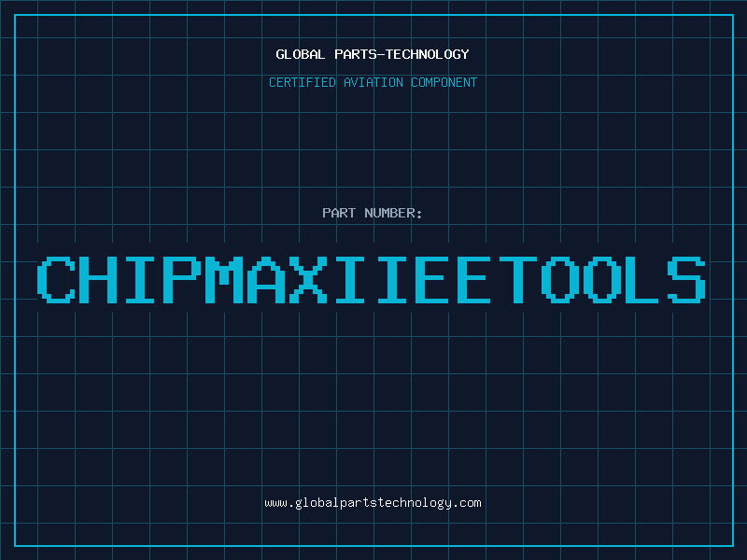
Task: Select the CHIPMAXIIEETOOLS part number text
Action: click(373, 280)
